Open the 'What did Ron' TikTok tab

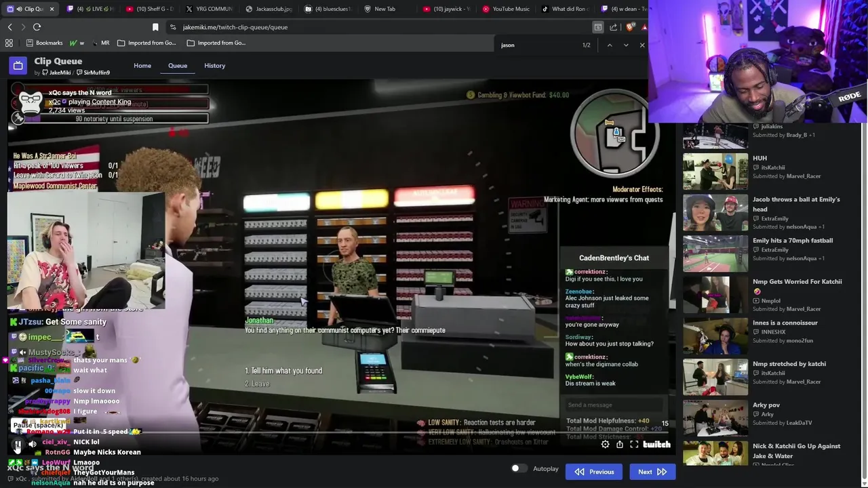(x=565, y=9)
